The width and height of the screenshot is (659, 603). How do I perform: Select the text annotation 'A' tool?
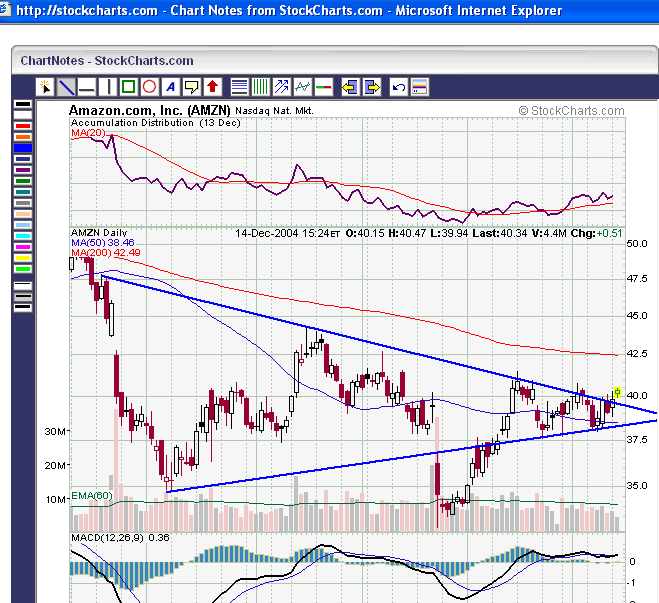(171, 87)
